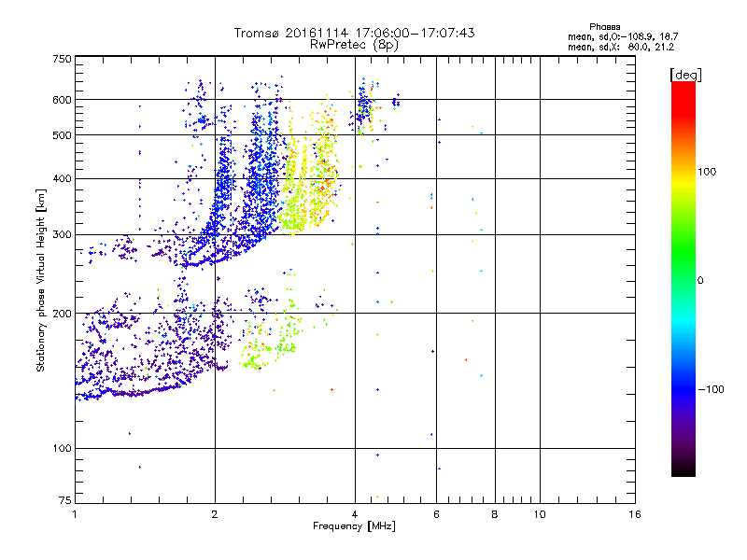Click the 'mean, sd,O:-108.9, 18.7' line
Viewport: 747px width, 560px height.
[623, 36]
